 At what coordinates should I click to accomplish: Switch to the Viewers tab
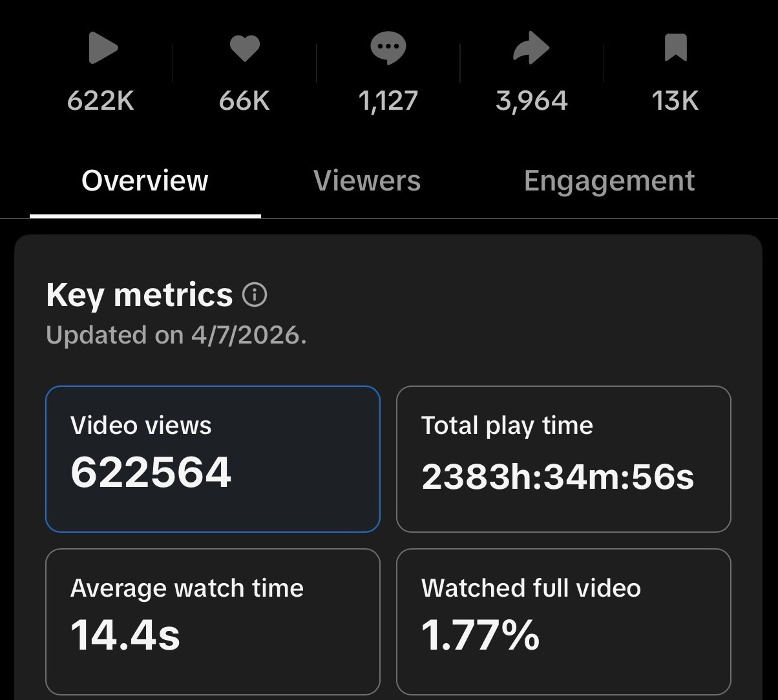pyautogui.click(x=367, y=181)
